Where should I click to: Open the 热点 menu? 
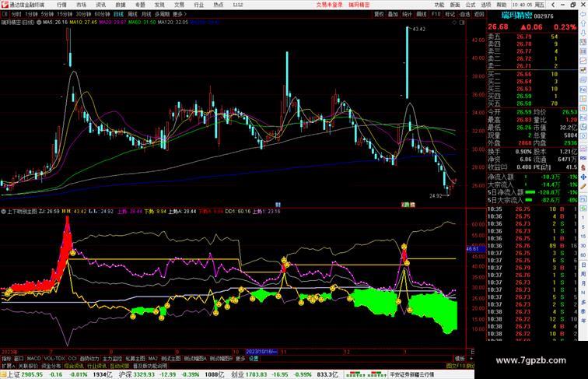coord(219,5)
